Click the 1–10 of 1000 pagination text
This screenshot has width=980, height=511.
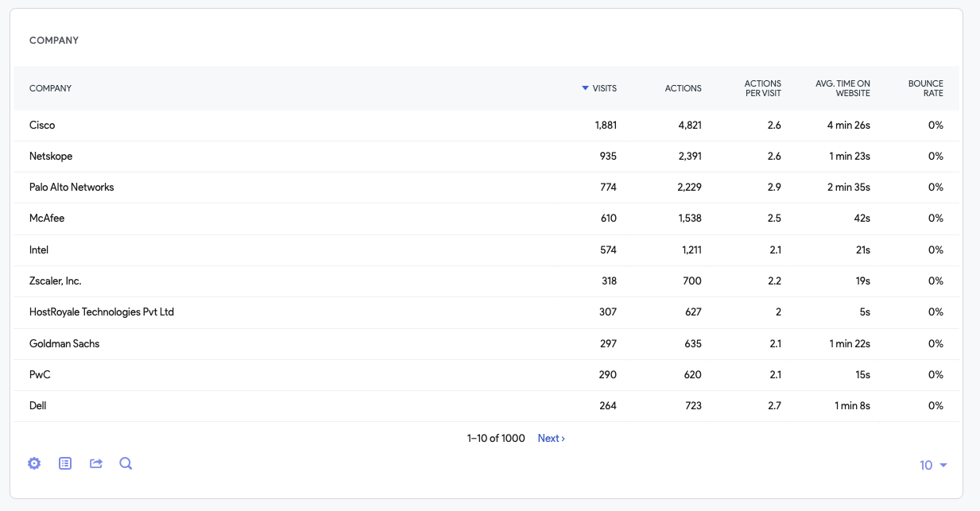pyautogui.click(x=496, y=439)
